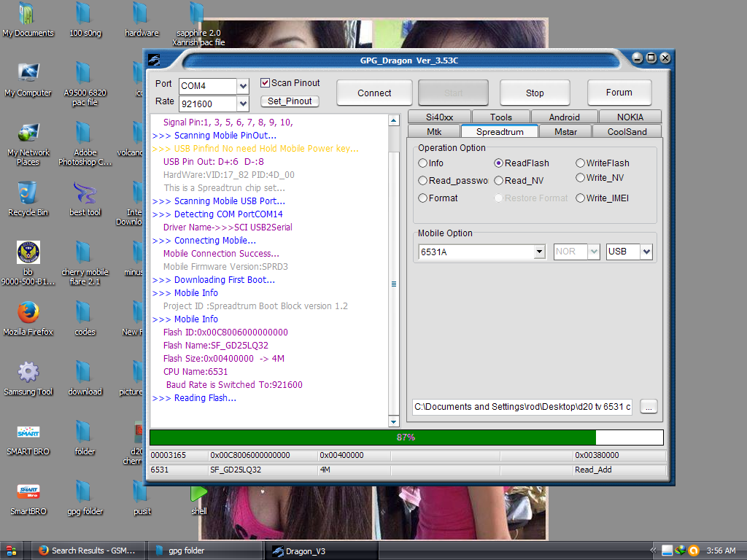Open the 921600 baud rate dropdown

coord(244,104)
